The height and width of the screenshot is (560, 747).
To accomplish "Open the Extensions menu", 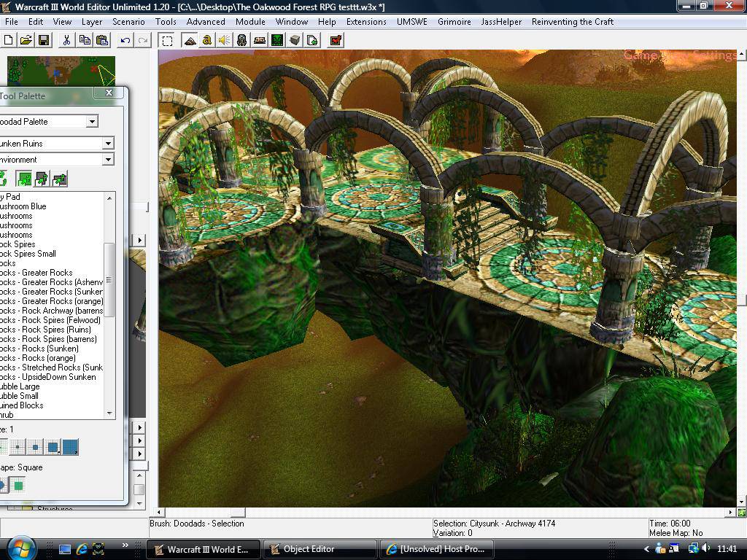I will point(366,22).
